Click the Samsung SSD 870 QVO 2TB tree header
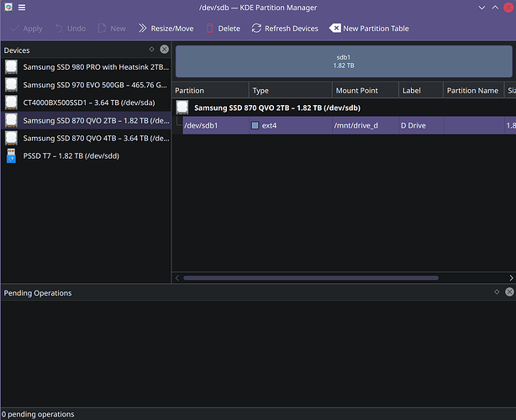 (x=277, y=108)
